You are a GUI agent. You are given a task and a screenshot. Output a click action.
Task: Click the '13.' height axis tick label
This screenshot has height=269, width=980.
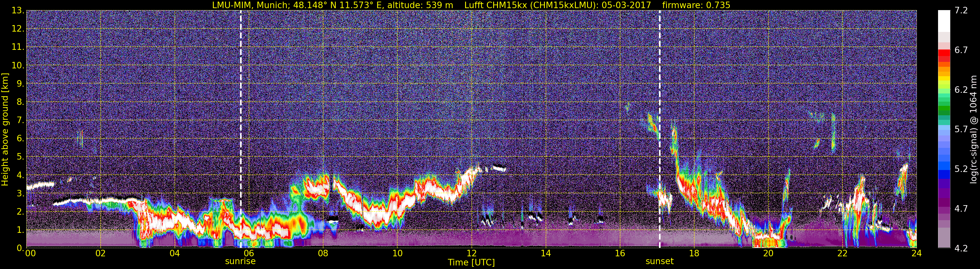[18, 10]
